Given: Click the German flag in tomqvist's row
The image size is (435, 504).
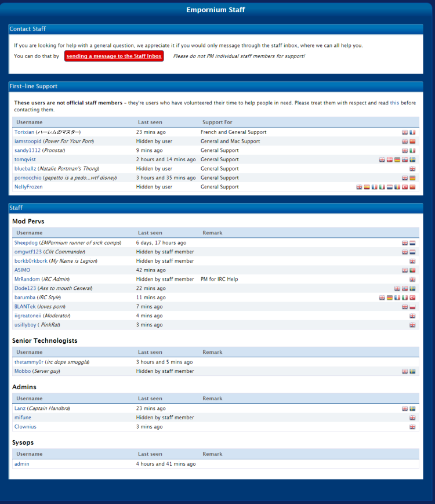Looking at the screenshot, I should (397, 159).
